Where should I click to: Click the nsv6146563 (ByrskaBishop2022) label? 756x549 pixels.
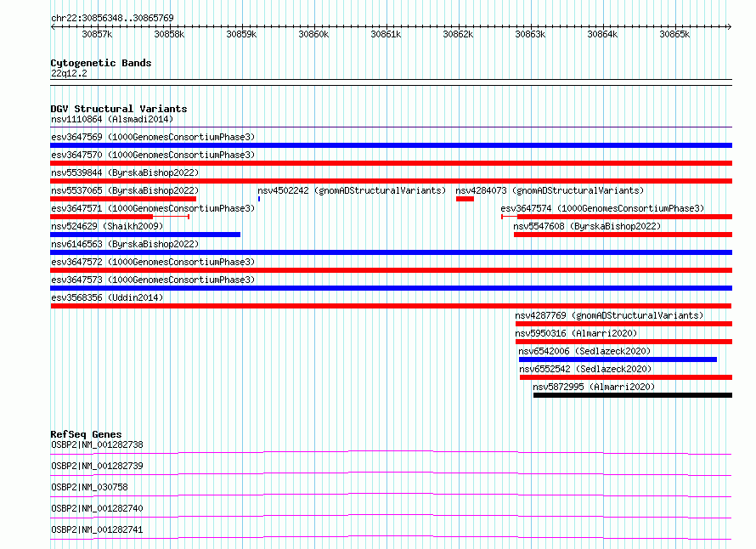click(125, 244)
